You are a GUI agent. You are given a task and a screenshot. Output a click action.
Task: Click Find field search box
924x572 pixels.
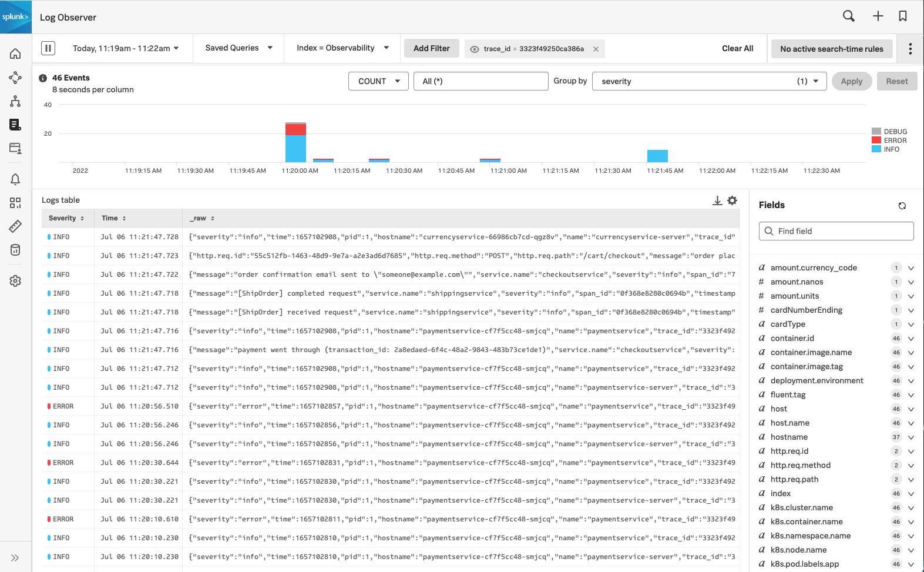pyautogui.click(x=836, y=231)
